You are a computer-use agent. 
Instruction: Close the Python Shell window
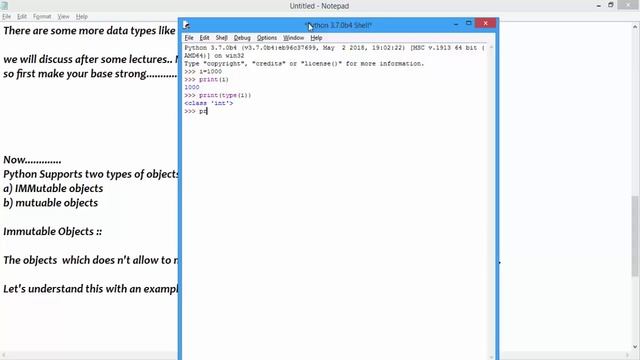[x=485, y=23]
